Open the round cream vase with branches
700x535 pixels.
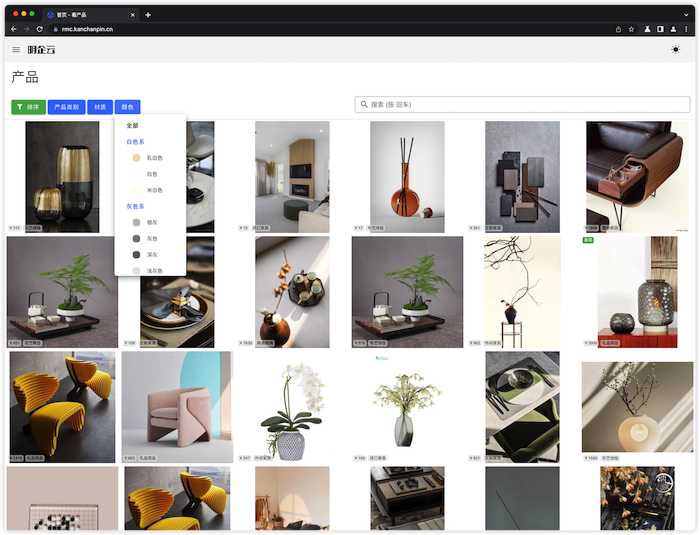[x=637, y=407]
